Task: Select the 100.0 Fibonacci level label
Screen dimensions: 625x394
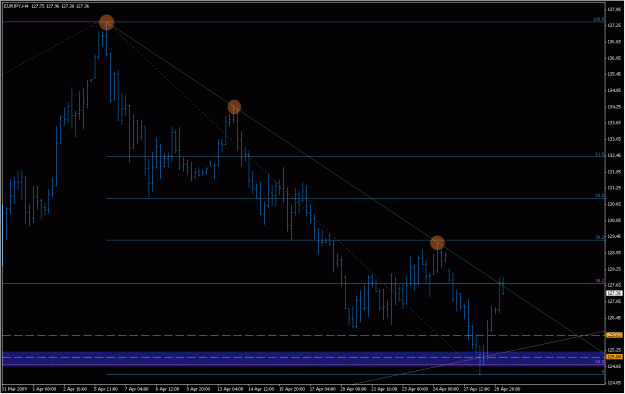Action: tap(598, 19)
